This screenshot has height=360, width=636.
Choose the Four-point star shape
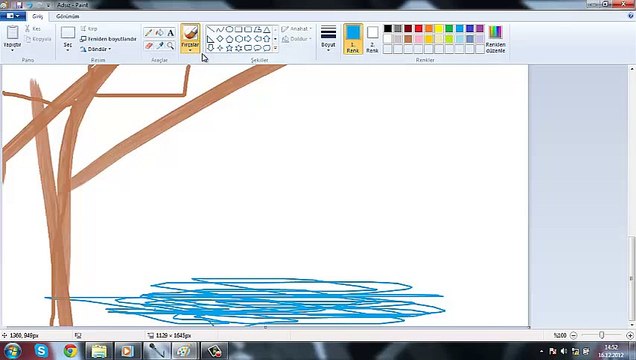220,48
